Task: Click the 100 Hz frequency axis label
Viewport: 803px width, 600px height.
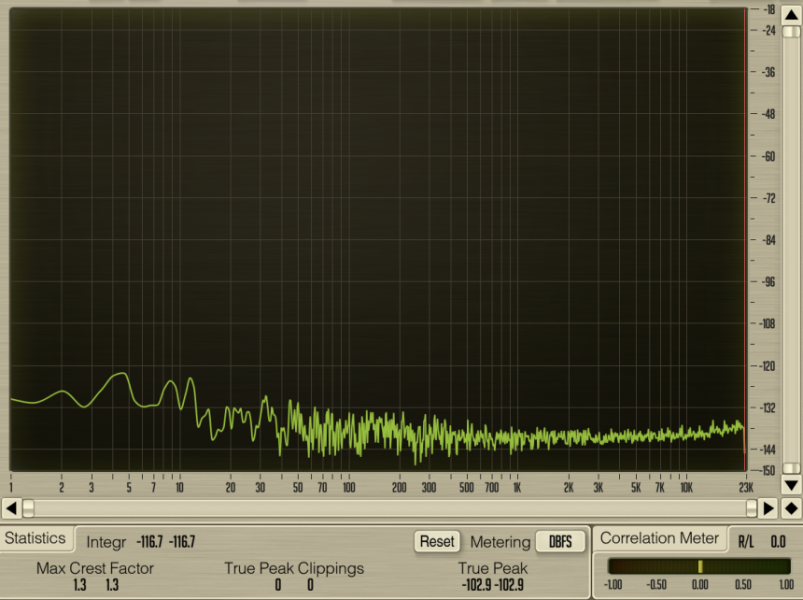Action: (349, 487)
